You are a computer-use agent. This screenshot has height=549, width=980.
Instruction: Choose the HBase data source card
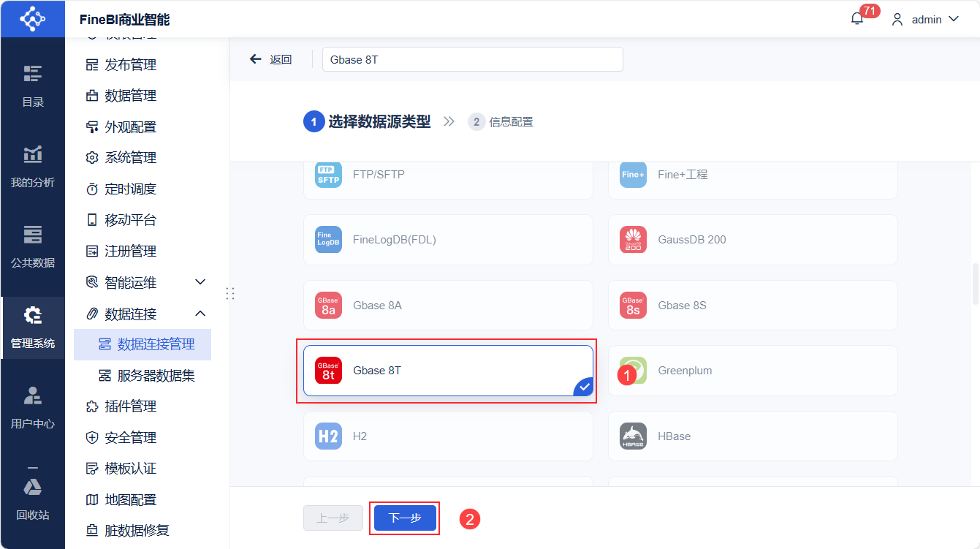[753, 436]
